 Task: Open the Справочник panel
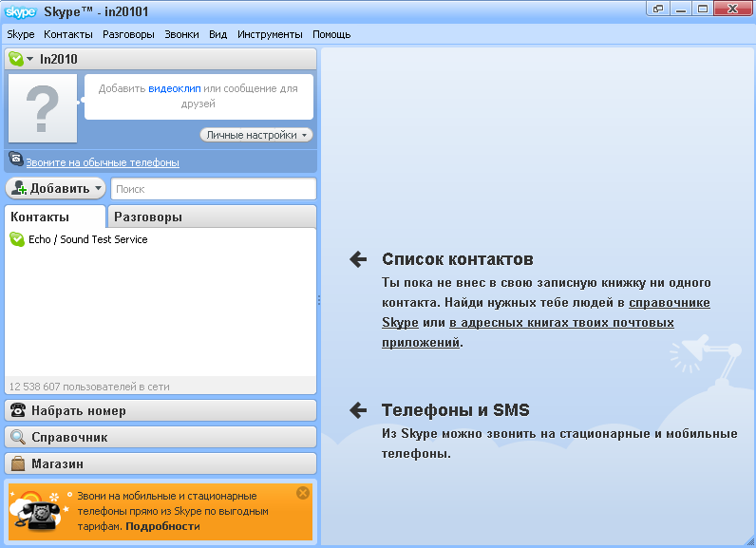tap(161, 437)
